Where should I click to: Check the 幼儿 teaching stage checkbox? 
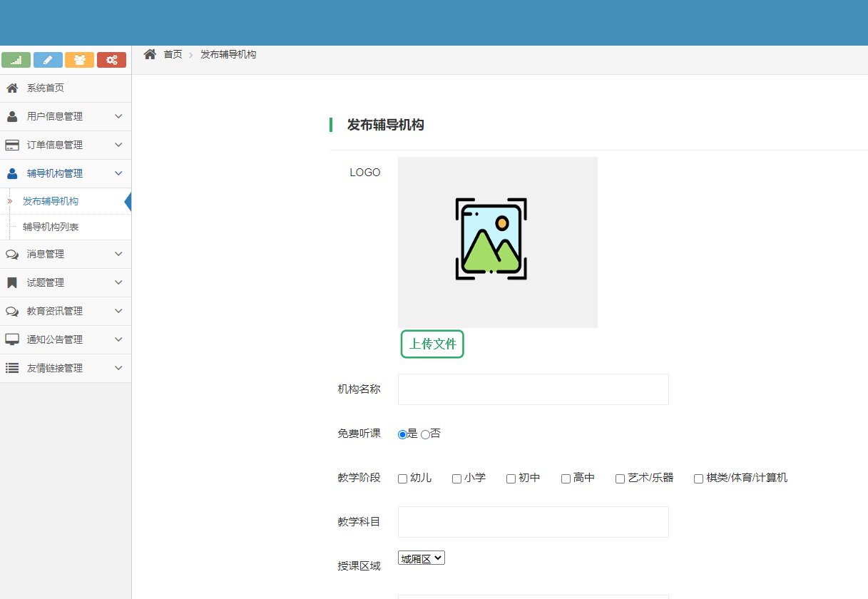pos(403,478)
